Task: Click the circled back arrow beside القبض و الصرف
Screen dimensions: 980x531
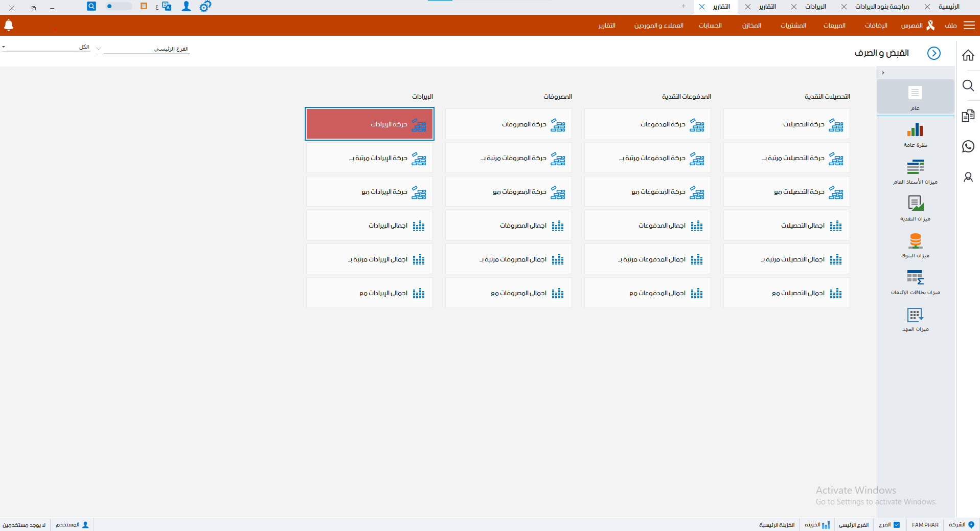Action: [x=933, y=53]
